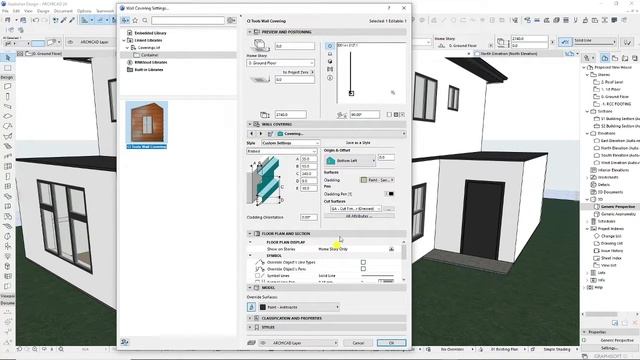This screenshot has height=360, width=640.
Task: Select Embedded Library in the tree
Action: point(150,33)
